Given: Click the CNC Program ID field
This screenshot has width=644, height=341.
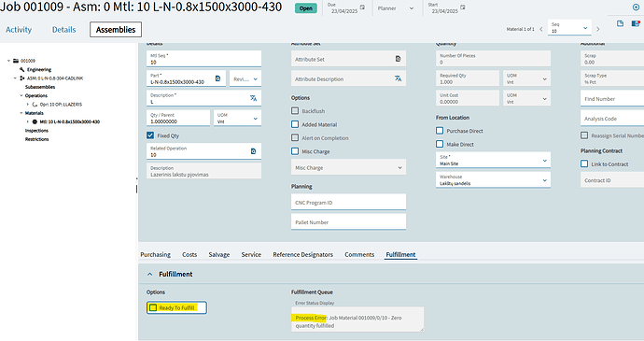Looking at the screenshot, I should point(348,202).
